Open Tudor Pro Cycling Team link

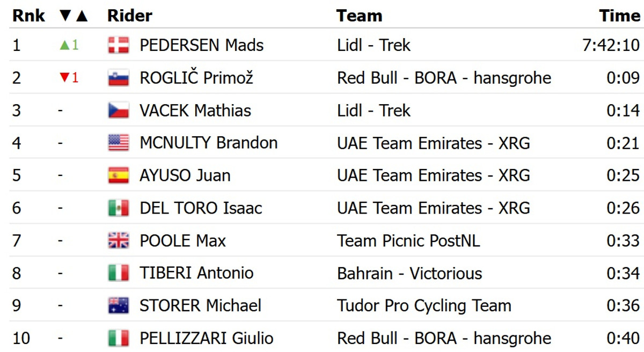point(424,306)
